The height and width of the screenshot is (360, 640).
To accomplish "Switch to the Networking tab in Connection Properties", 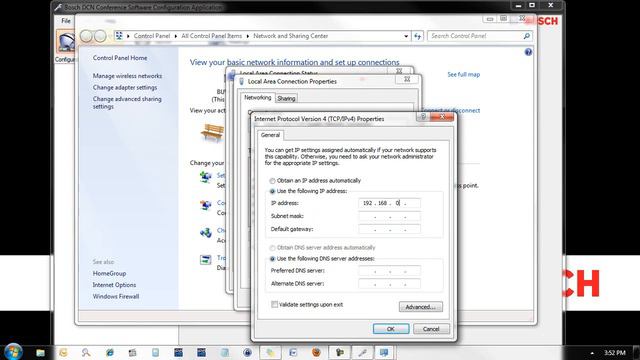I will point(258,98).
